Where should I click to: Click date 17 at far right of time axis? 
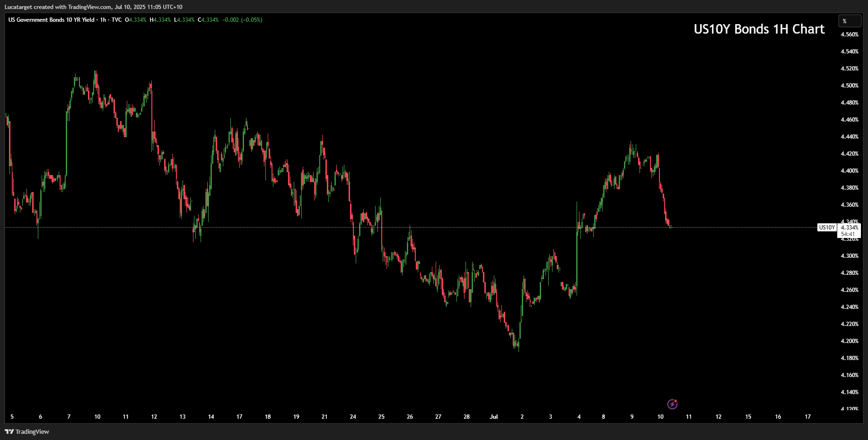point(807,417)
